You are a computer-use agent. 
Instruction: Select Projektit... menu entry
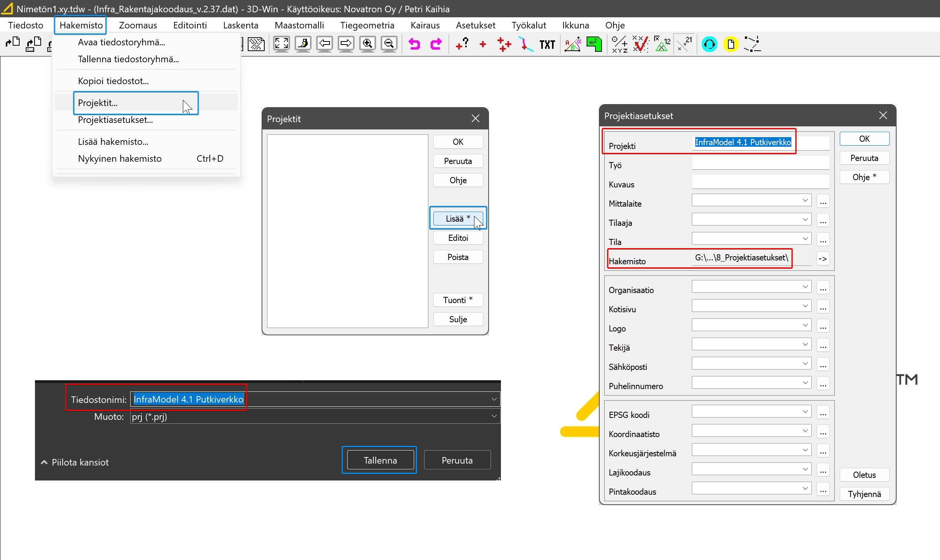[146, 103]
